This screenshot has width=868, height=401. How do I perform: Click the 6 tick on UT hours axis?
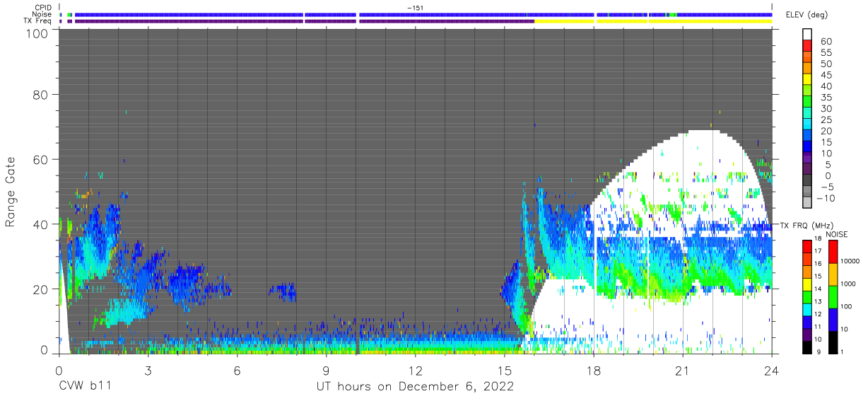click(237, 370)
